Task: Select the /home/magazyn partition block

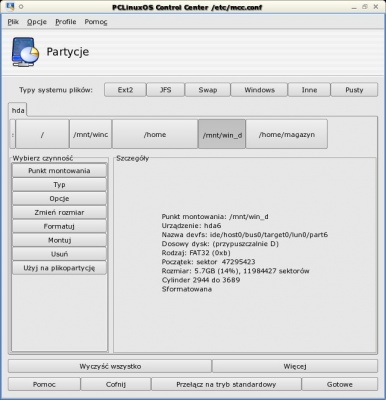Action: click(287, 134)
